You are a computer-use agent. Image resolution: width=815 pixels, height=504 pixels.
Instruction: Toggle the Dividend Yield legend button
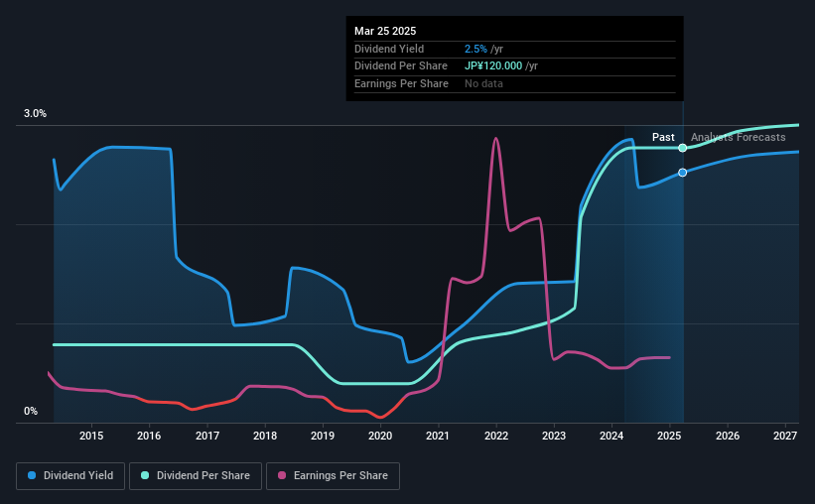click(x=70, y=476)
